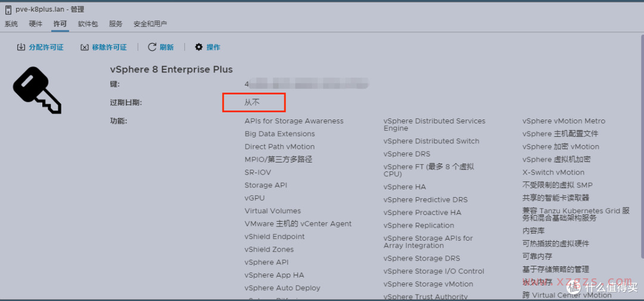Click vSphere 主机配置文件 entry
The width and height of the screenshot is (644, 301).
point(560,134)
